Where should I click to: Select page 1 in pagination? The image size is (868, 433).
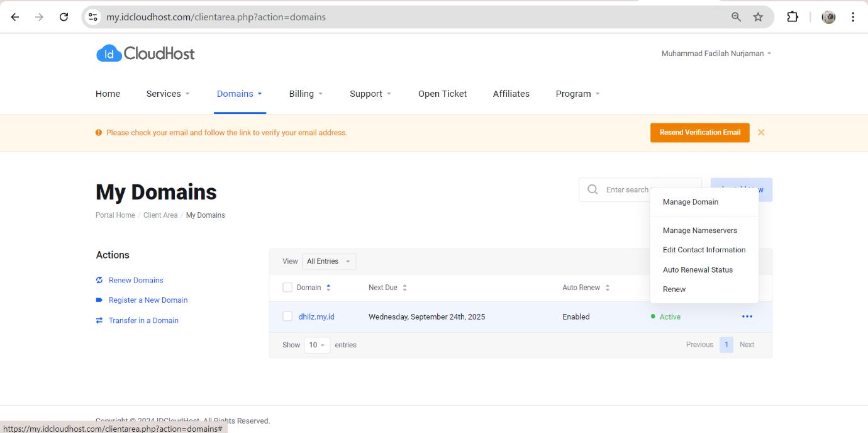coord(726,344)
